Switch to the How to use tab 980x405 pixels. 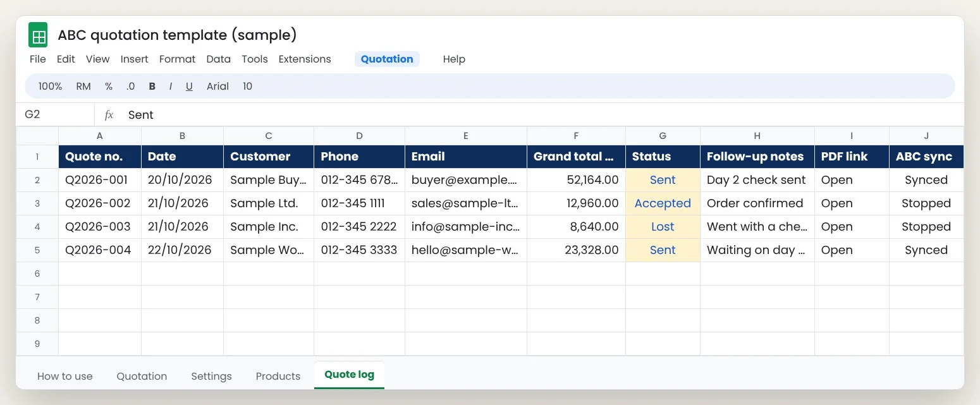tap(65, 376)
